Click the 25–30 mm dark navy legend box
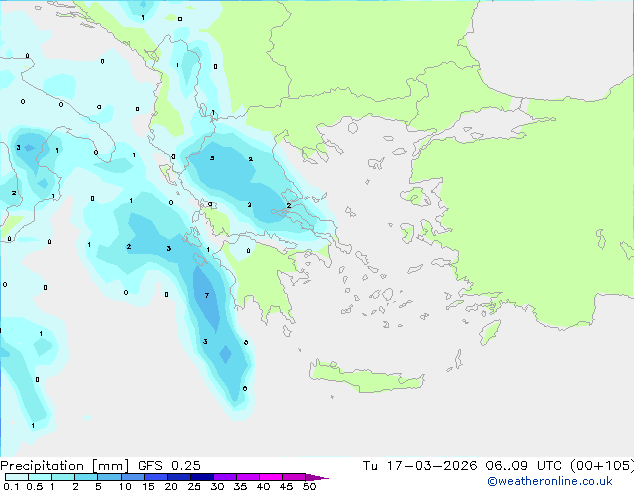This screenshot has width=634, height=490. point(202,477)
